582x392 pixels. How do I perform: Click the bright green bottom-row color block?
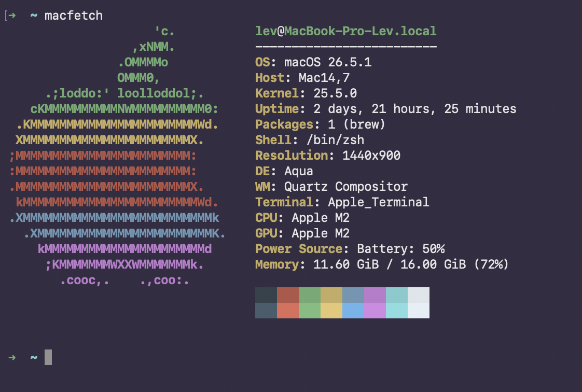click(310, 311)
